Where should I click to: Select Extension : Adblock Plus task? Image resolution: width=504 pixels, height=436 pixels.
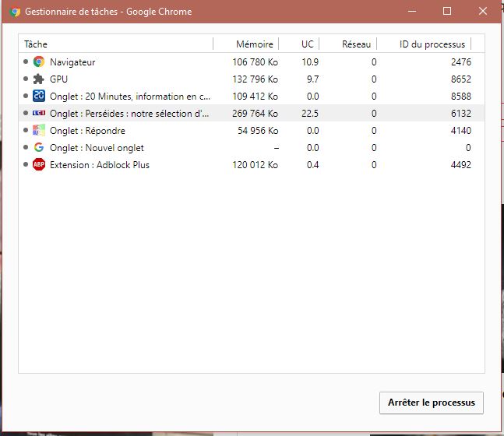point(100,165)
